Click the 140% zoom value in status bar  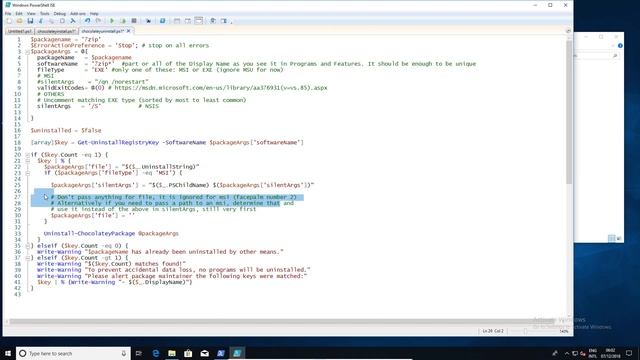(x=564, y=331)
